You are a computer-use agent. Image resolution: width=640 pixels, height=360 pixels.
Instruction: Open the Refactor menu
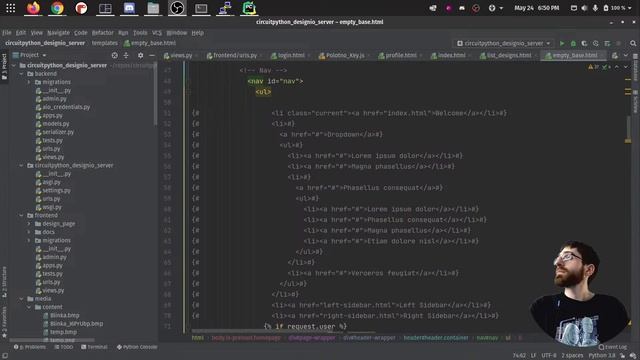(x=102, y=33)
